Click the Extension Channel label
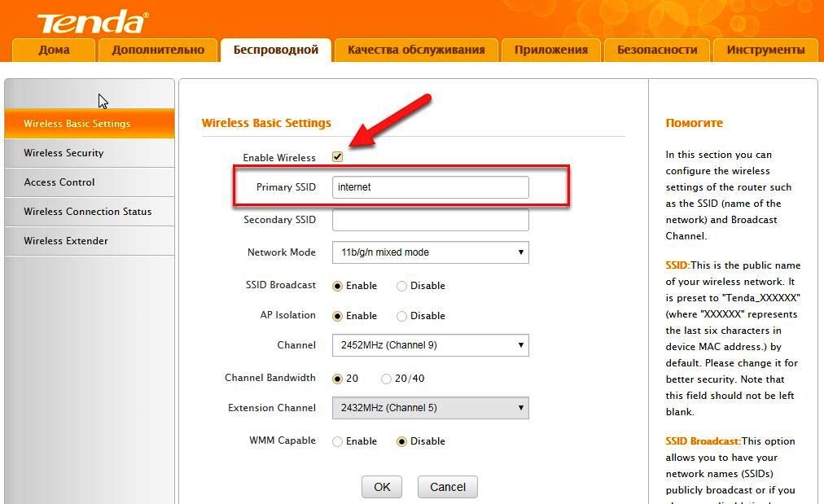The width and height of the screenshot is (824, 504). click(272, 408)
